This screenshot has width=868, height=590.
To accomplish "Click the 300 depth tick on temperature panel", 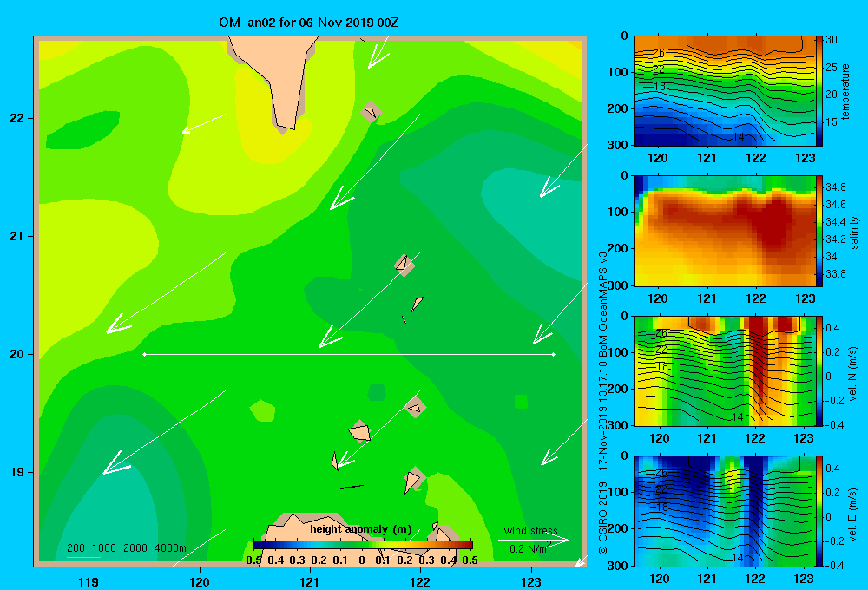I will coord(618,145).
